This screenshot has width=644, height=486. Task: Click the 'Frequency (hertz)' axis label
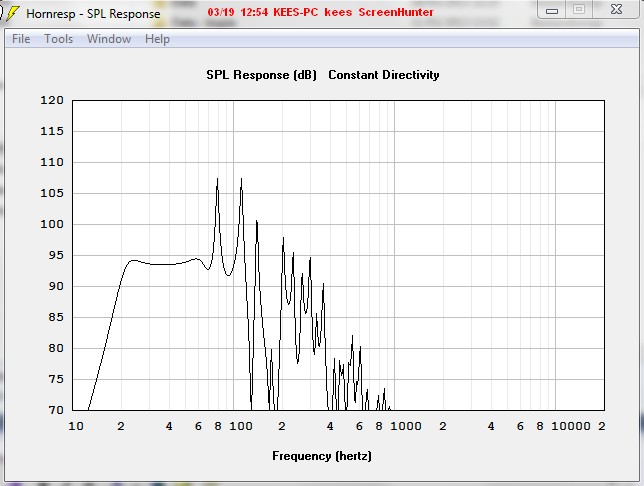point(322,456)
